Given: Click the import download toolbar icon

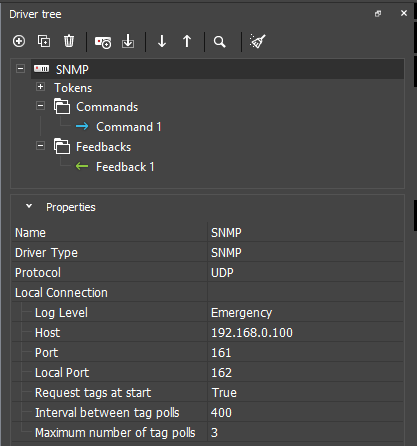Looking at the screenshot, I should (x=128, y=42).
